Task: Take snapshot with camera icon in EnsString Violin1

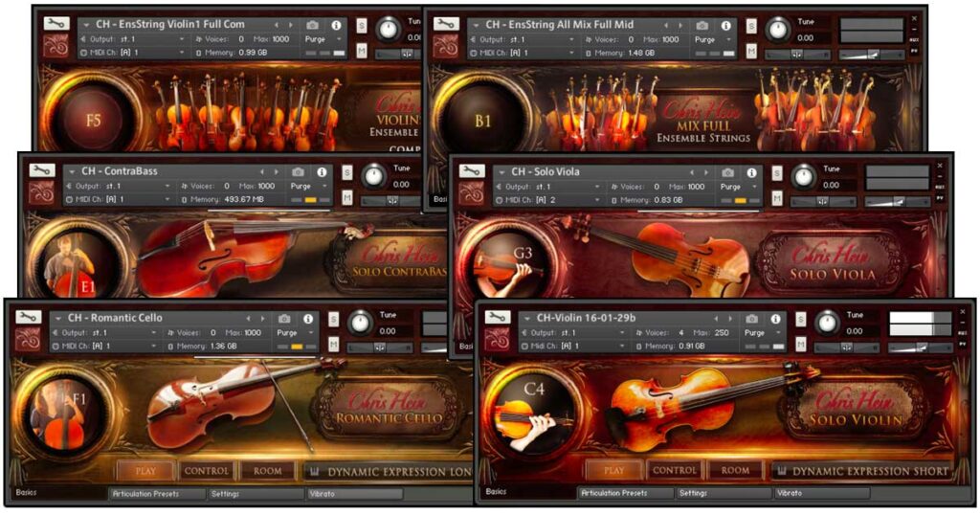Action: (313, 25)
